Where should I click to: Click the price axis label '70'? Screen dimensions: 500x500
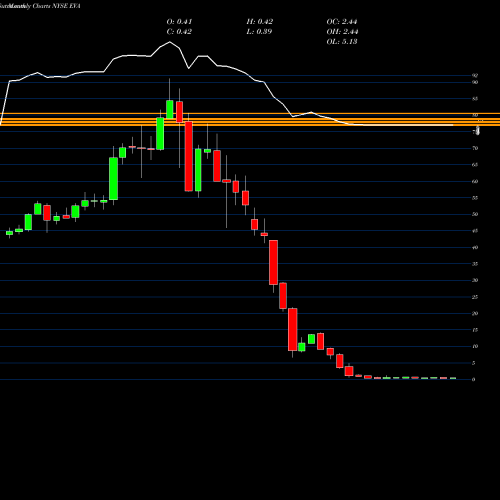475,148
